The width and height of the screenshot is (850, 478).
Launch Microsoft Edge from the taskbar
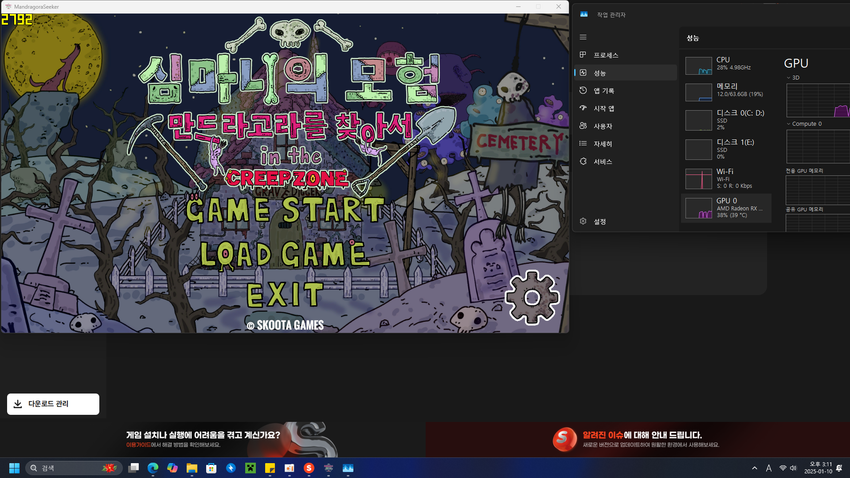[153, 468]
